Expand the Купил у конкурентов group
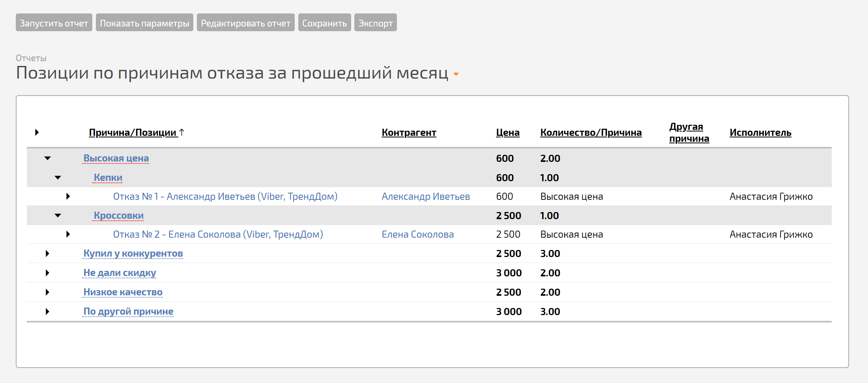Viewport: 868px width, 383px height. pos(47,253)
